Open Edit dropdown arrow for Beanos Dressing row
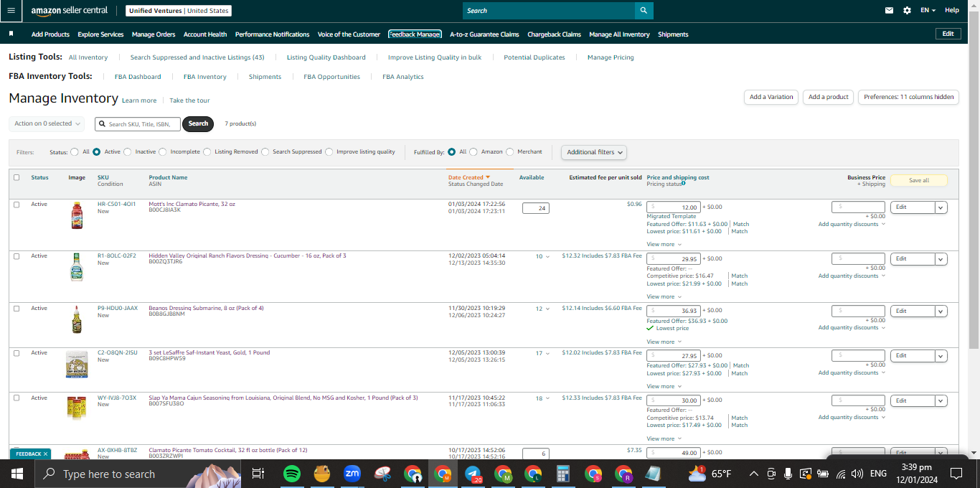Image resolution: width=980 pixels, height=488 pixels. (941, 311)
